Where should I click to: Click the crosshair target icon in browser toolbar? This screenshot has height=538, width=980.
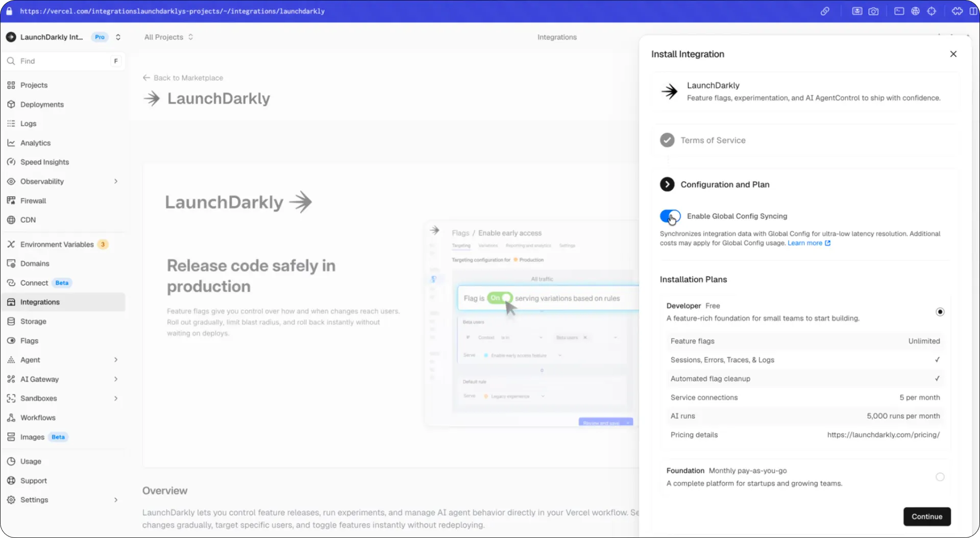[932, 11]
